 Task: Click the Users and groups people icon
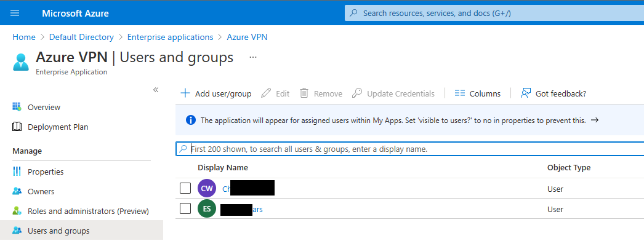pos(17,231)
